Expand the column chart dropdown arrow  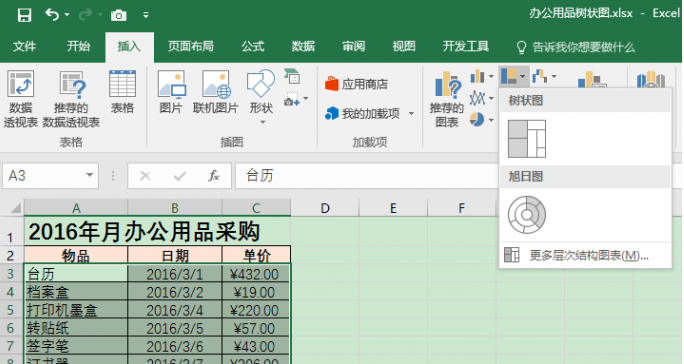[x=491, y=77]
